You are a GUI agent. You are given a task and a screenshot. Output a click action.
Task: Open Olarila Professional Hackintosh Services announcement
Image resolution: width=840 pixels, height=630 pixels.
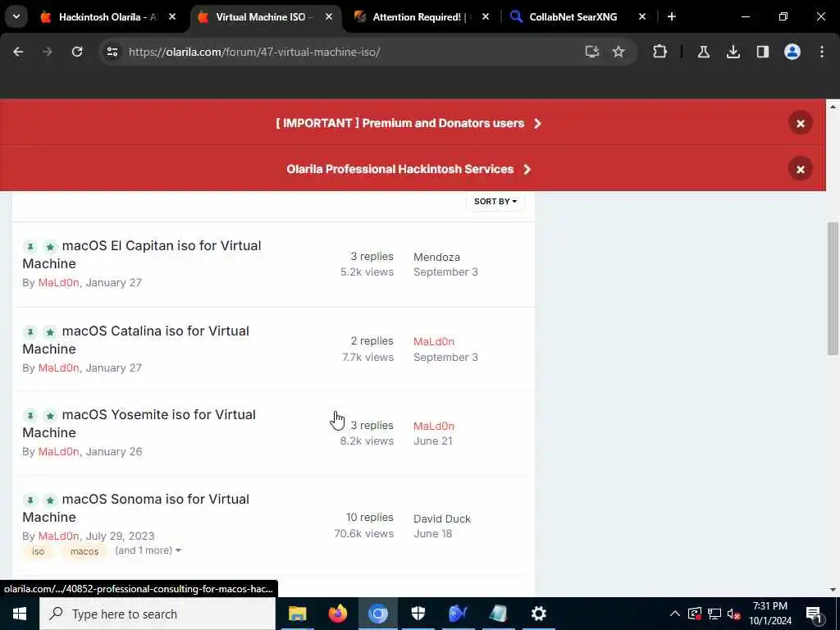pyautogui.click(x=409, y=169)
